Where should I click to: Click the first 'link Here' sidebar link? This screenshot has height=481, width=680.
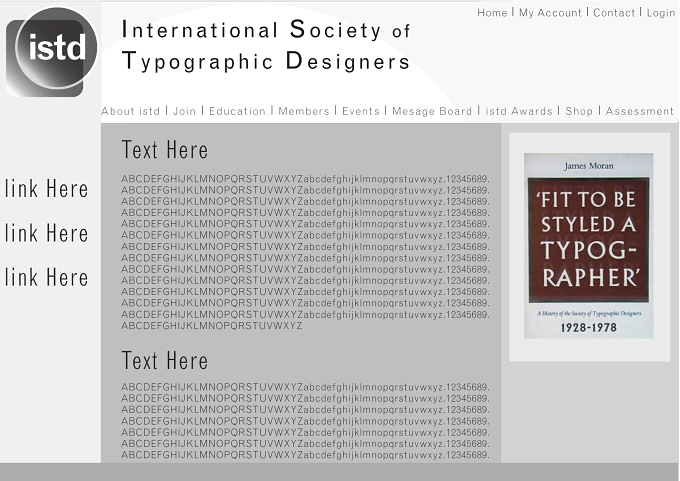pyautogui.click(x=46, y=189)
